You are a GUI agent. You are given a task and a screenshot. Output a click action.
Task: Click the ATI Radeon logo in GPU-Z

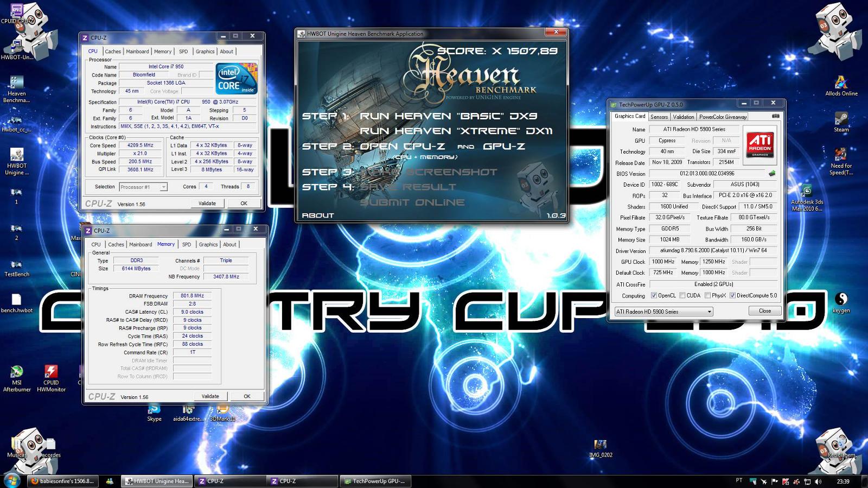760,145
